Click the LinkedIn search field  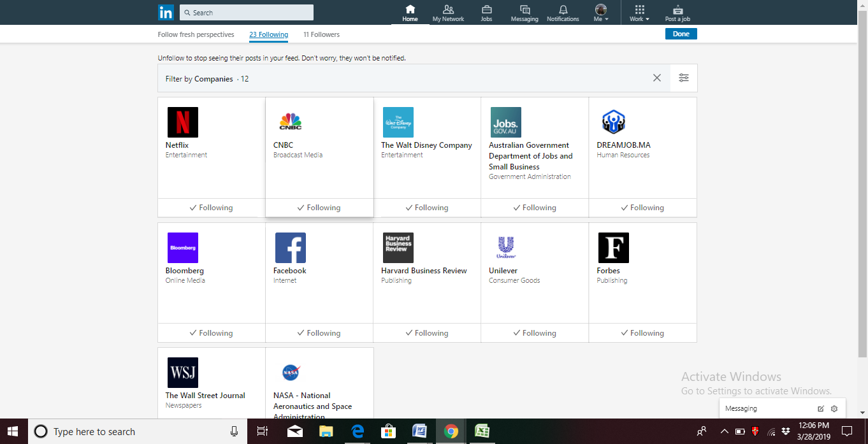click(x=247, y=13)
